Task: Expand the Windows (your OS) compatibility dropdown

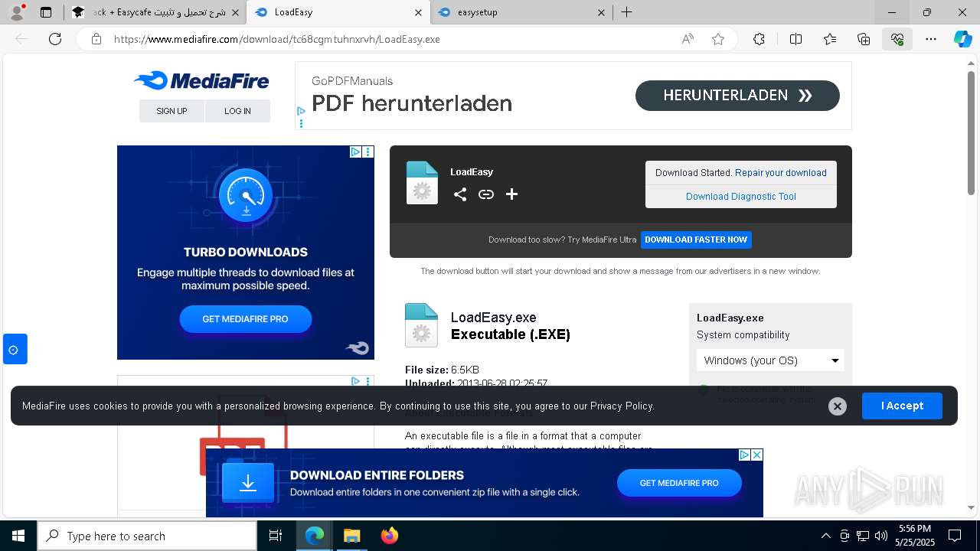Action: tap(770, 360)
